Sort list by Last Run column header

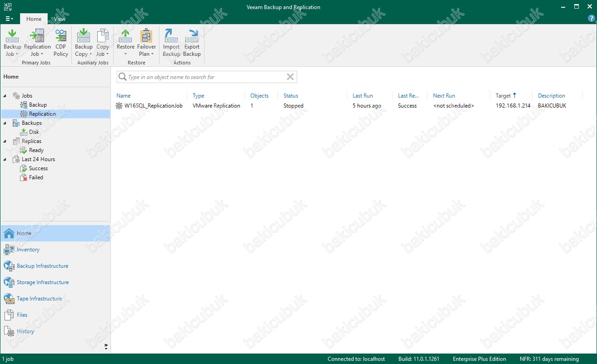point(363,96)
